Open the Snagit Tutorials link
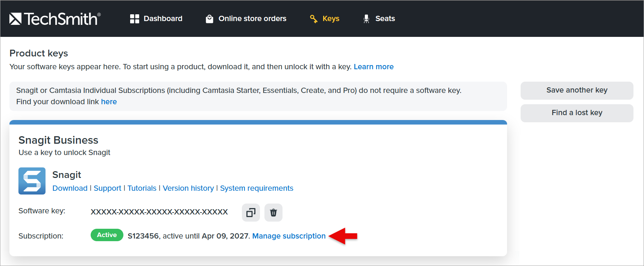644x266 pixels. [x=142, y=188]
